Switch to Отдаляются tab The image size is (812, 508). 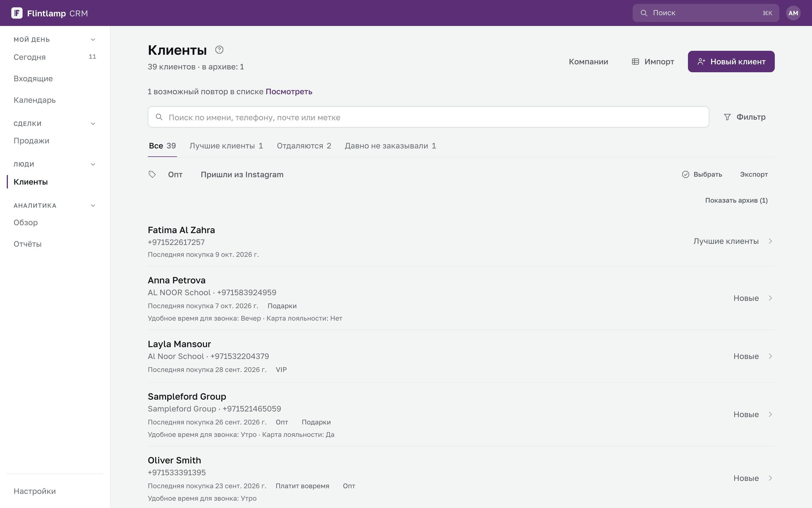click(x=304, y=146)
